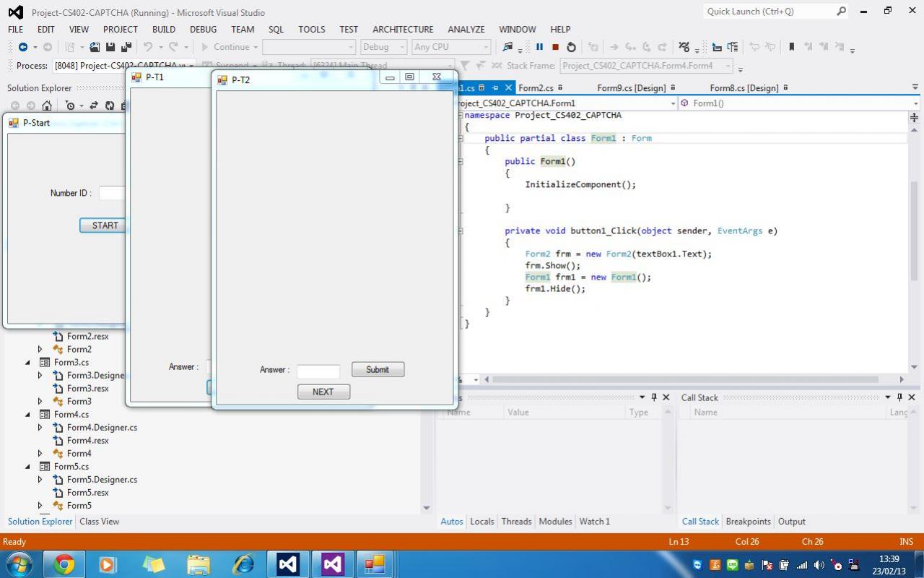Viewport: 924px width, 578px height.
Task: Click the Action Center flag tray icon
Action: click(767, 565)
